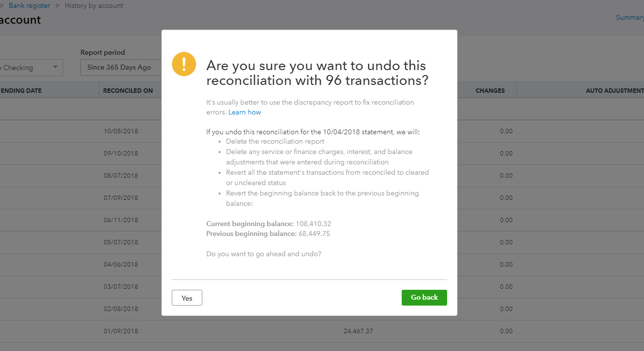Click the dropdown arrow beside Checking
The image size is (644, 351).
pos(55,67)
